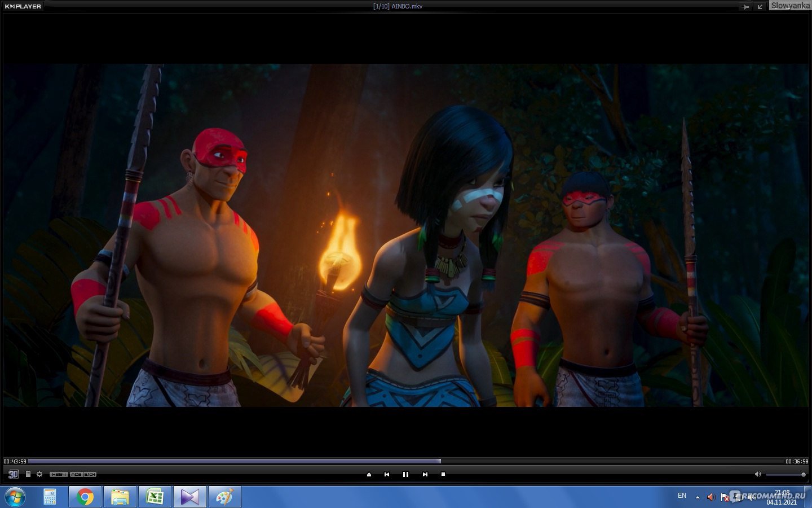
Task: Click the KMPlayer logo menu
Action: click(23, 6)
